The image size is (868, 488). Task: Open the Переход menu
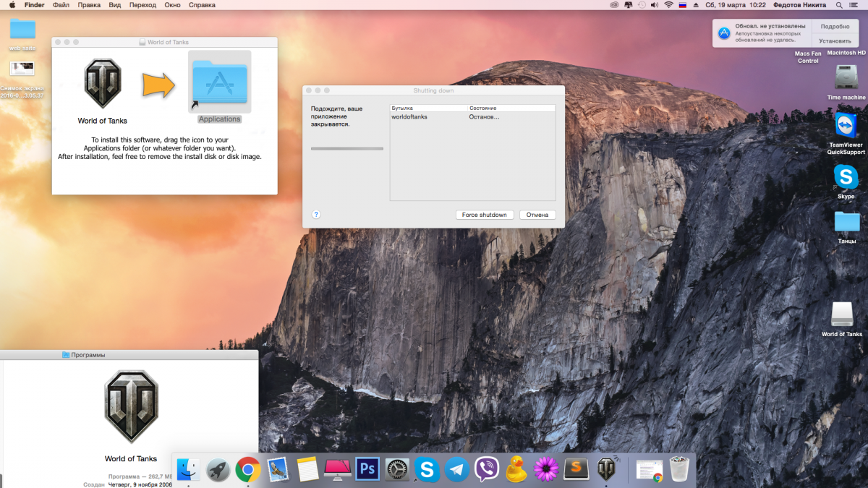(142, 5)
